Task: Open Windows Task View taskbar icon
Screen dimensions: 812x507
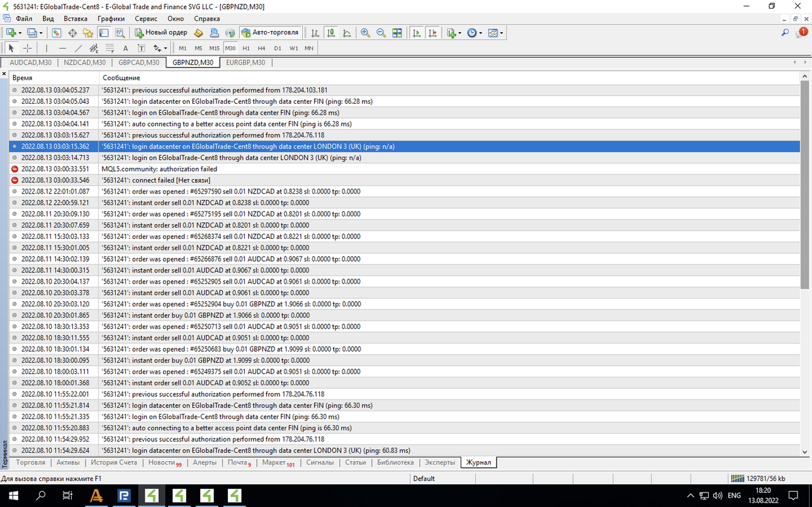Action: (67, 496)
